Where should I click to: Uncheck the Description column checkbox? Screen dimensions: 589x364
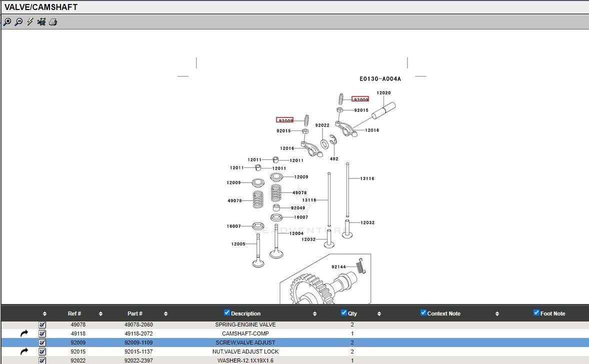pyautogui.click(x=227, y=313)
